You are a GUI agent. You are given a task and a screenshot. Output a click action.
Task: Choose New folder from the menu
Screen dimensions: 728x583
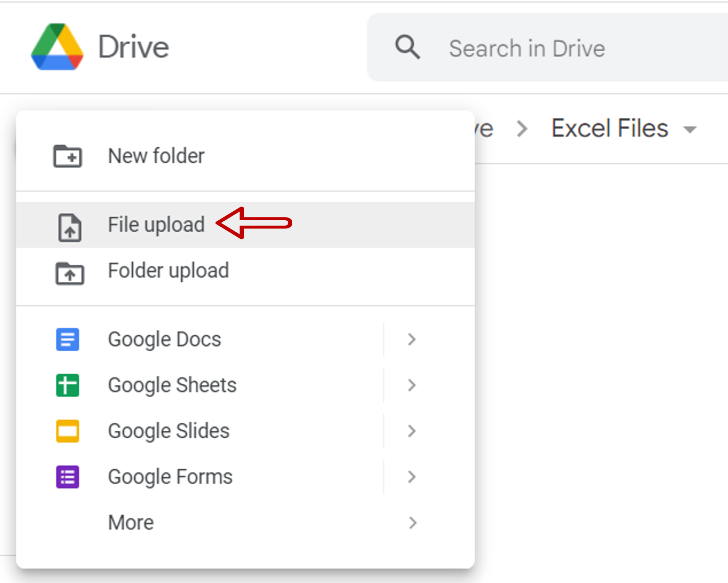156,156
